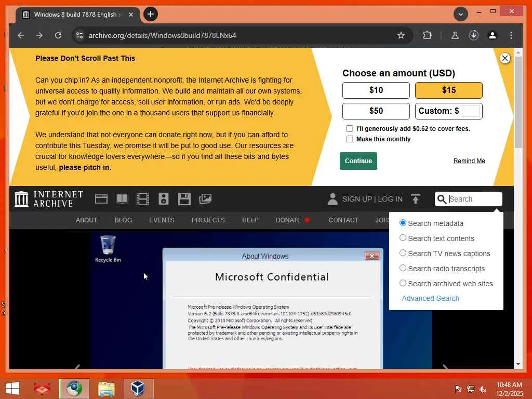532x399 pixels.
Task: Open the BLOG menu item
Action: click(123, 220)
